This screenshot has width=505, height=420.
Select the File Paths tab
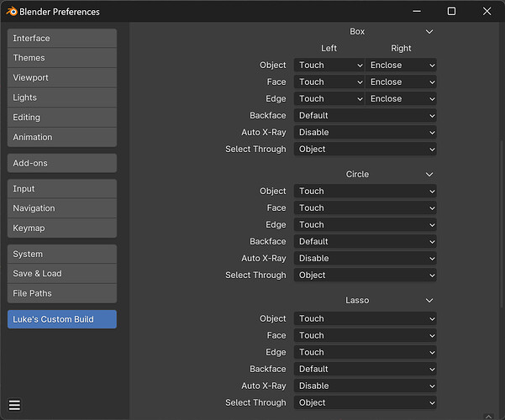coord(62,293)
